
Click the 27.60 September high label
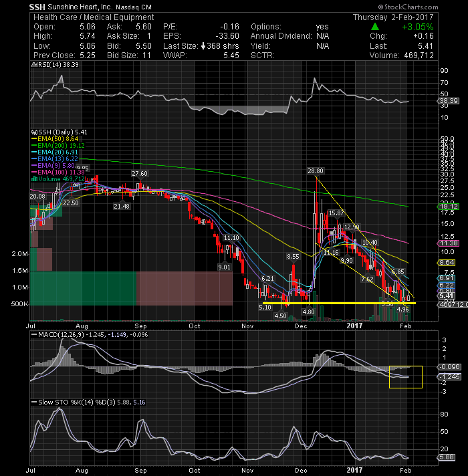[140, 174]
